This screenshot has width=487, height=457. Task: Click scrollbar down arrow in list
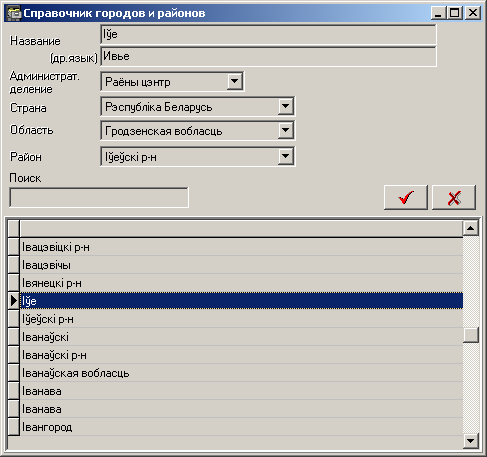pos(470,441)
